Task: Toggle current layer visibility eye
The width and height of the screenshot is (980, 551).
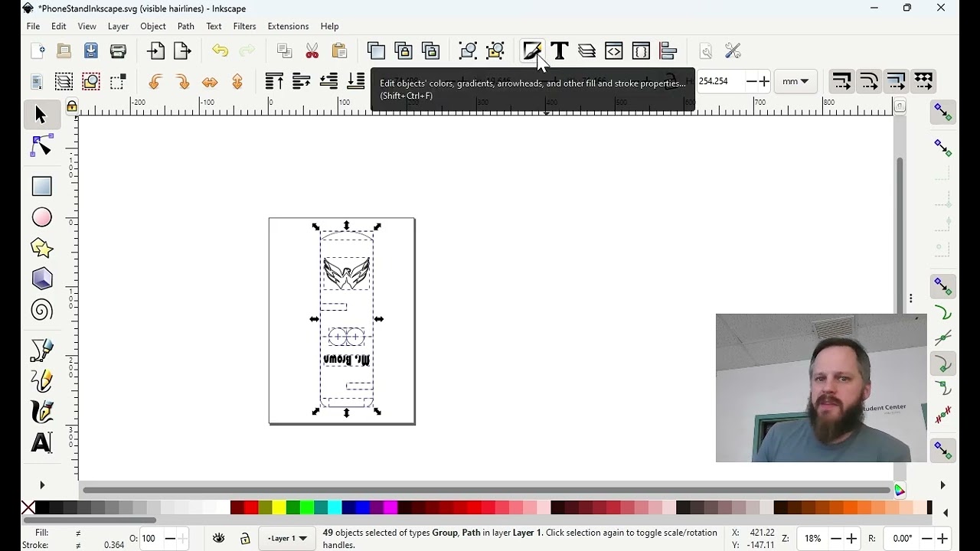Action: pyautogui.click(x=219, y=539)
